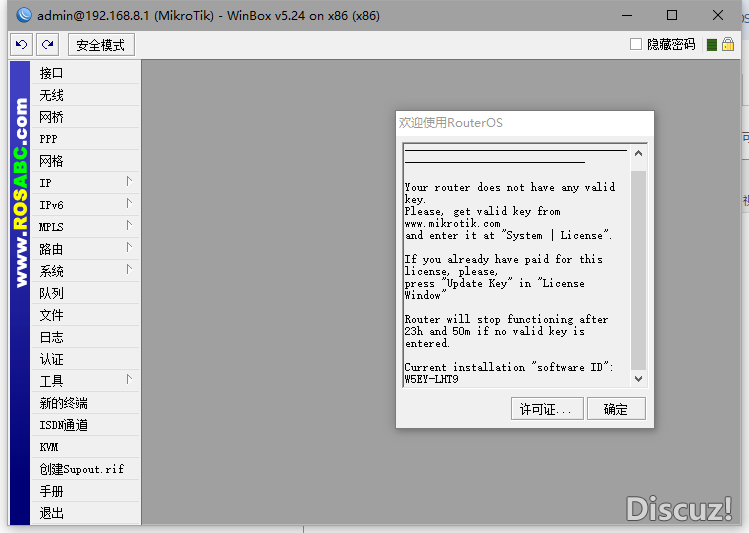Viewport: 749px width, 533px height.
Task: Click 确定 to dismiss welcome dialog
Action: click(x=616, y=409)
